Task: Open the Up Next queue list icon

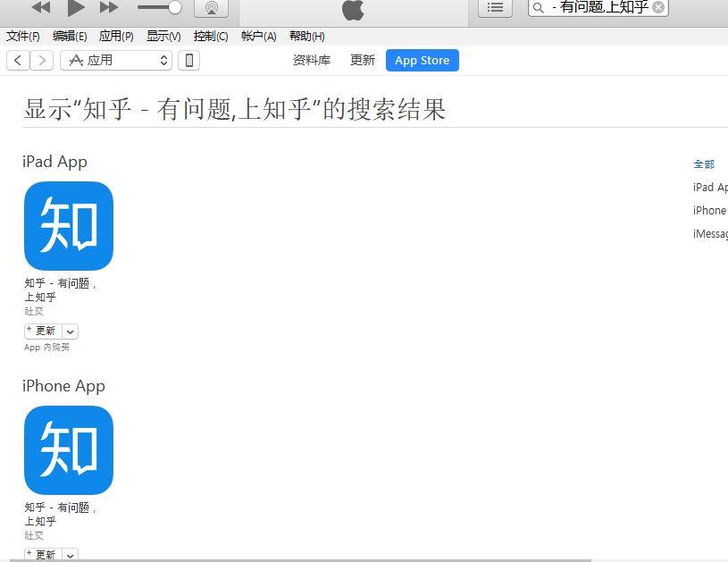Action: [x=494, y=9]
